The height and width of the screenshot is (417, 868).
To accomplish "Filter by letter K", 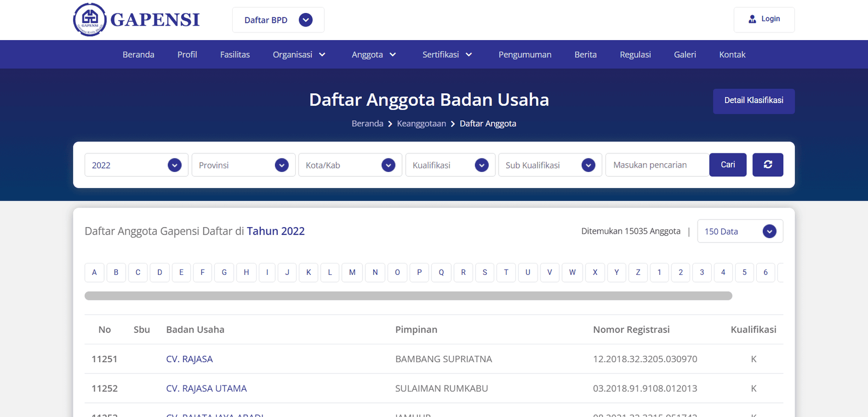I will (x=309, y=272).
